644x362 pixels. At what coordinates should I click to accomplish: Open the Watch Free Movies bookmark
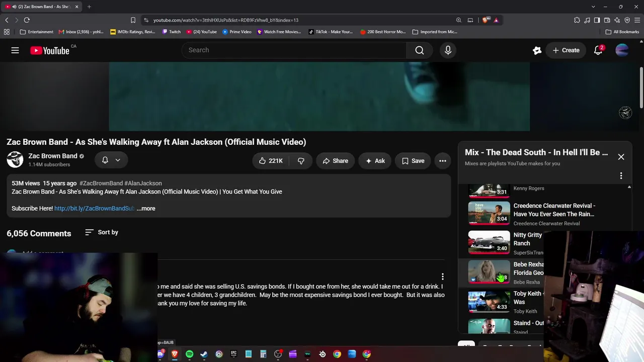click(x=279, y=32)
